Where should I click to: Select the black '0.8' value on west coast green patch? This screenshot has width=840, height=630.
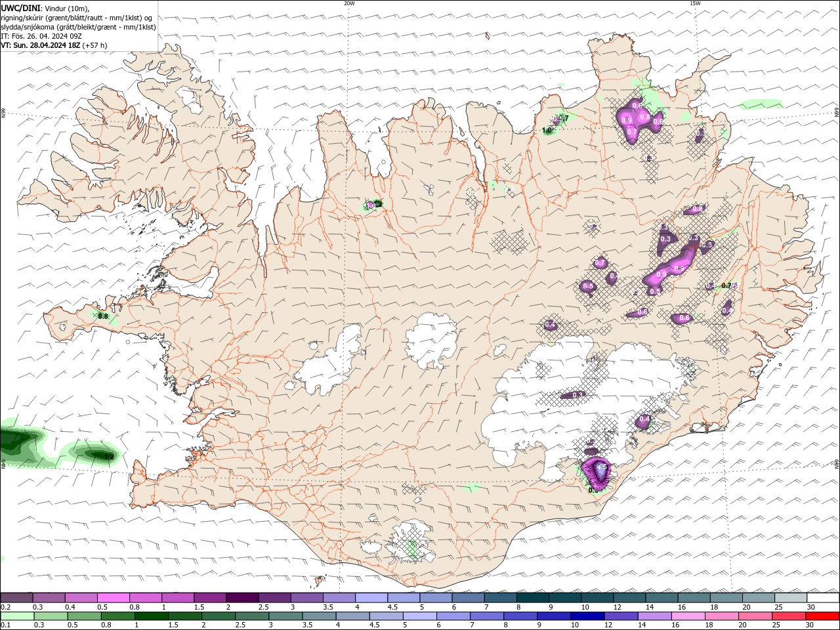(x=103, y=316)
